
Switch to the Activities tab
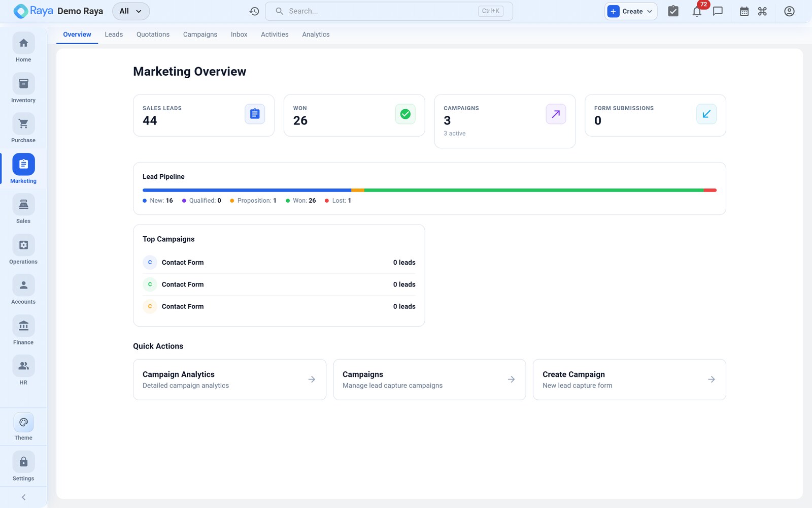coord(275,35)
